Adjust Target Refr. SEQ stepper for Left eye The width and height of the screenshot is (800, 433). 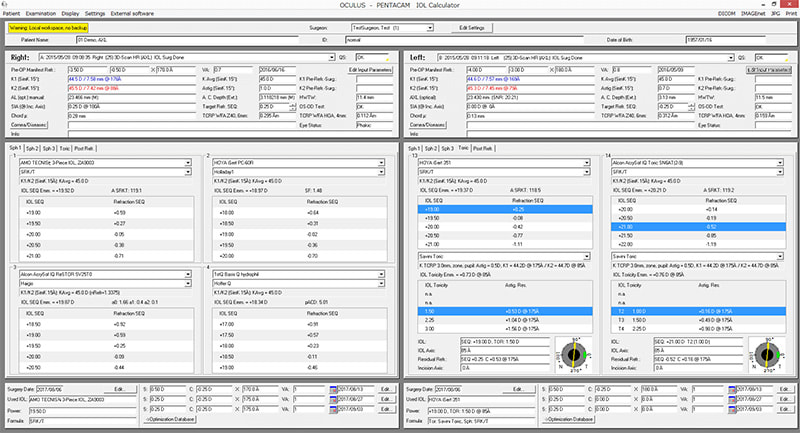pyautogui.click(x=691, y=107)
